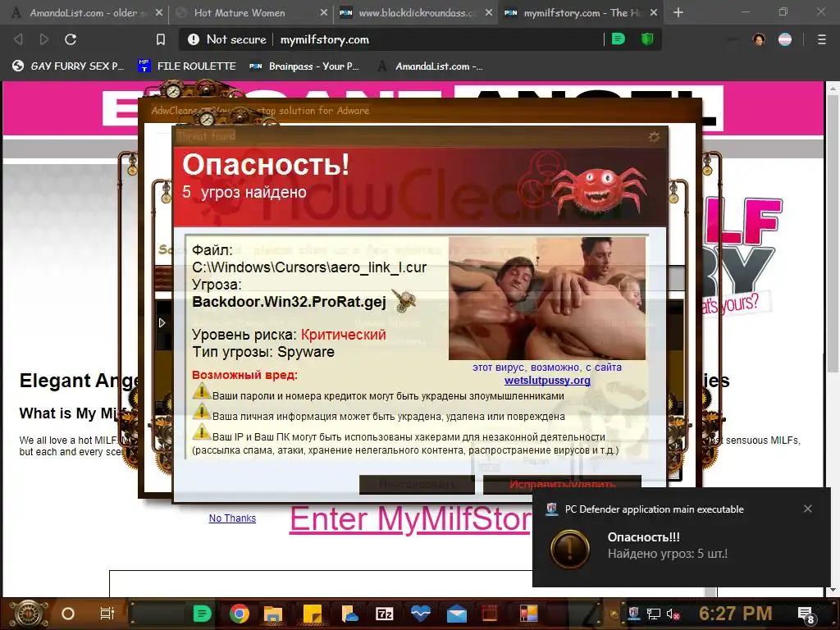840x630 pixels.
Task: Click the warning triangle next to passwords line
Action: (202, 391)
